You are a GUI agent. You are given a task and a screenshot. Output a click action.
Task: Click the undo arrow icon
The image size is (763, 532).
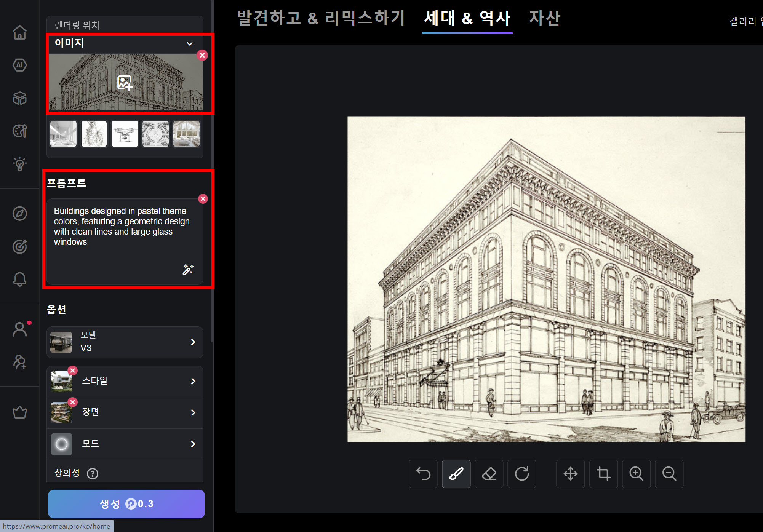click(423, 474)
